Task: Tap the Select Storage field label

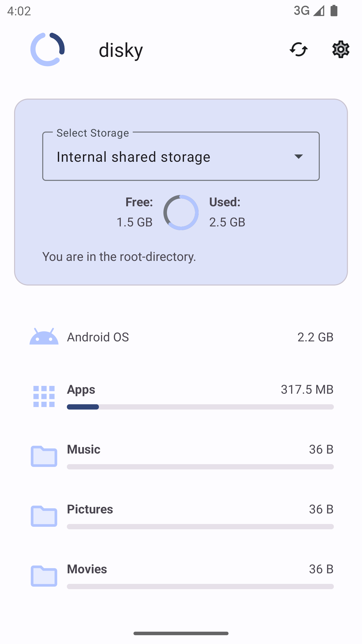Action: point(93,133)
